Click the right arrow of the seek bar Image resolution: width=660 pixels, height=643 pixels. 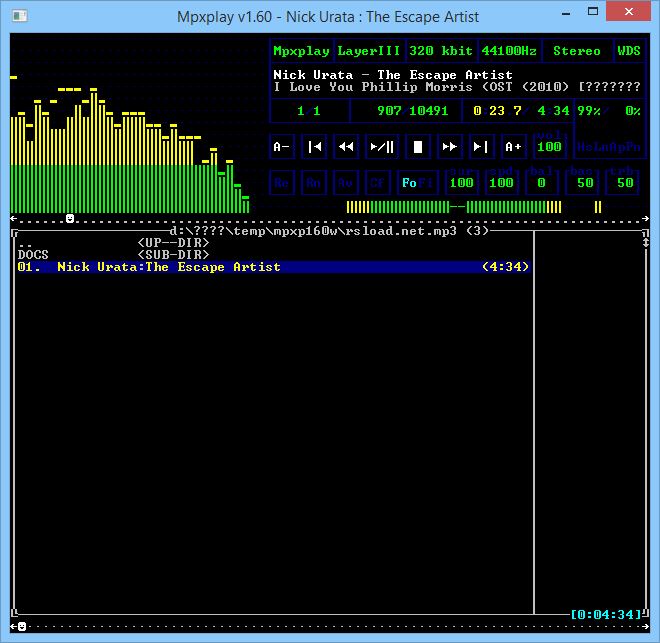pos(645,218)
